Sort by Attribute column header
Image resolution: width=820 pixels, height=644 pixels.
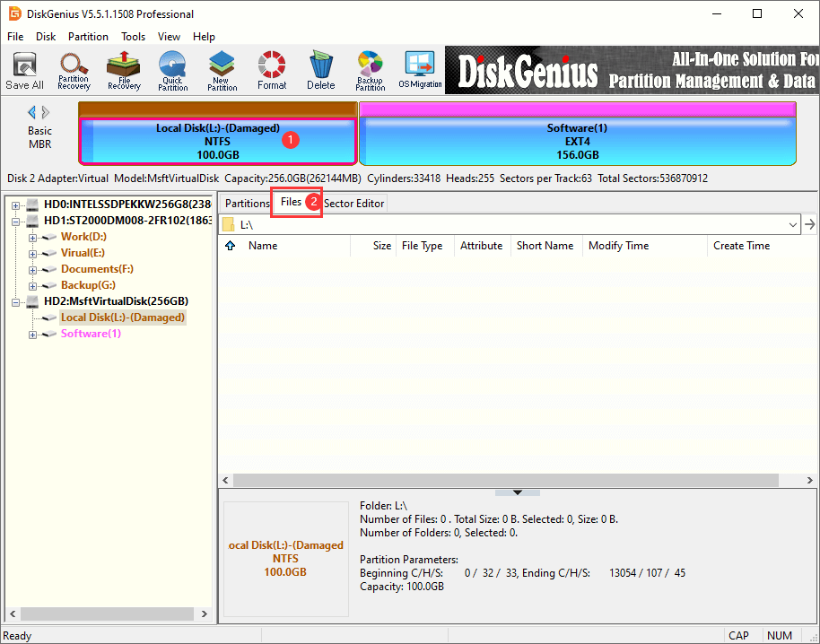click(x=481, y=246)
